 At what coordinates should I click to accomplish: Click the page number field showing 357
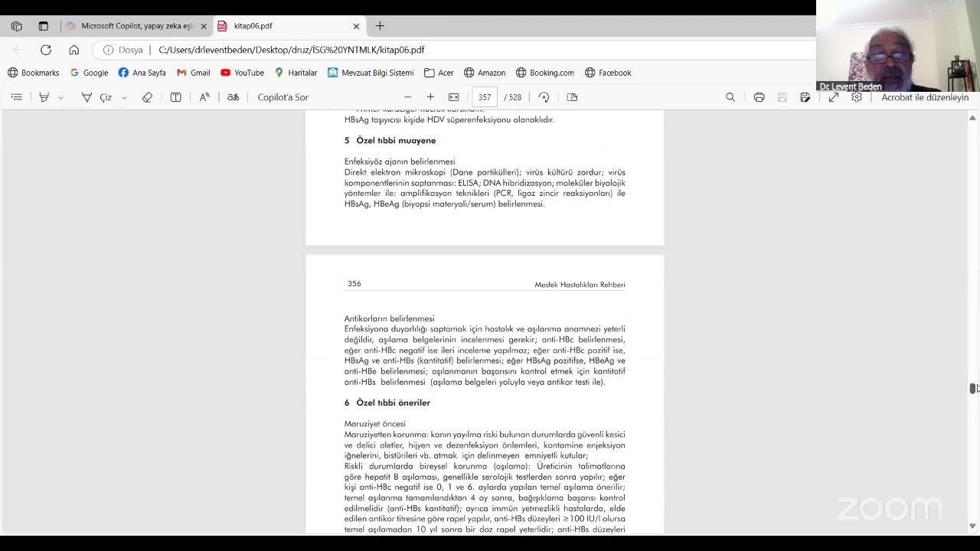tap(485, 97)
